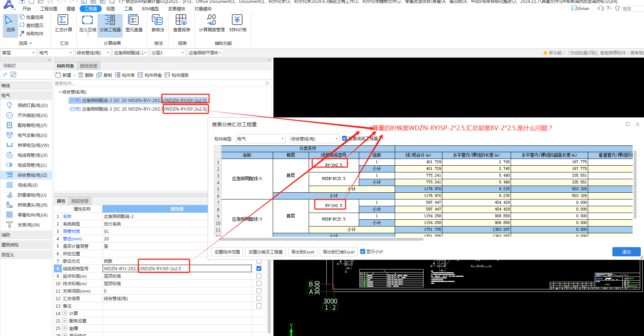
Task: Open 计算精度管理 precision management
Action: pos(212,23)
